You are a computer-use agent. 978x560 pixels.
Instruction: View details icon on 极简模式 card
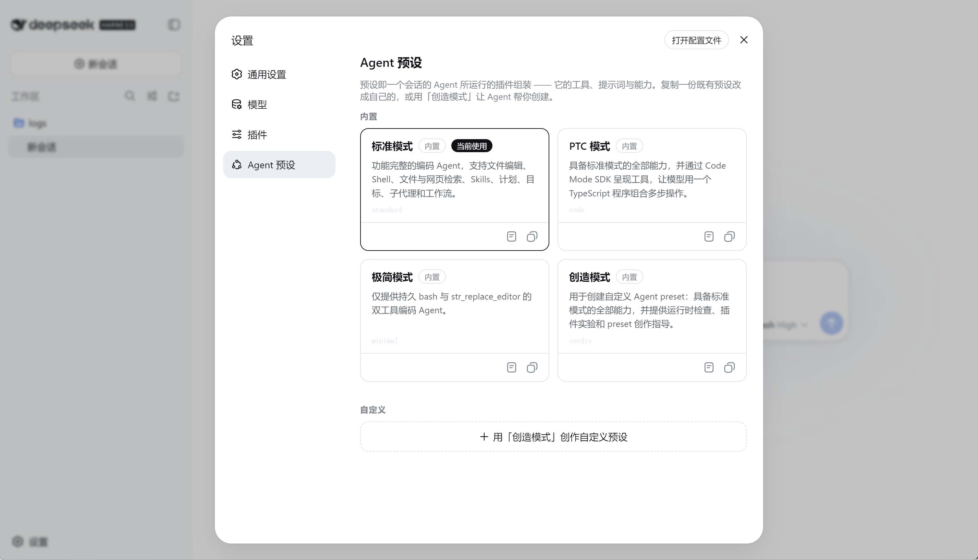[511, 368]
